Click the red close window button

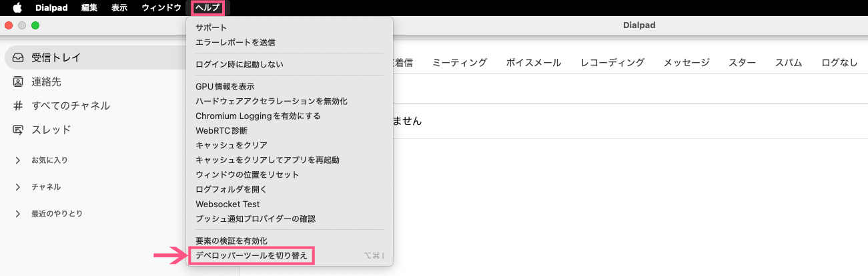(9, 25)
